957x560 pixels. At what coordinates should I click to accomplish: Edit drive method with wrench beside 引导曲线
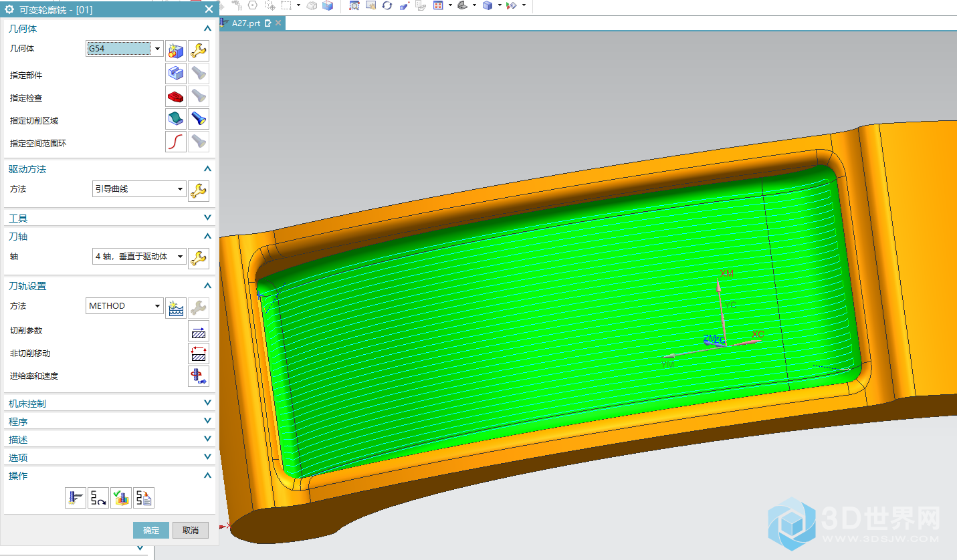click(199, 191)
